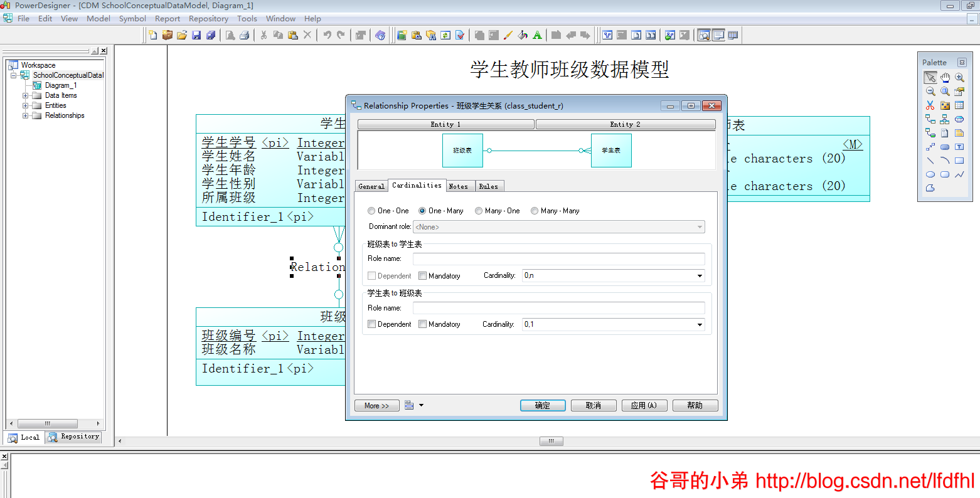Click the More >> button
The width and height of the screenshot is (980, 498).
pyautogui.click(x=376, y=406)
